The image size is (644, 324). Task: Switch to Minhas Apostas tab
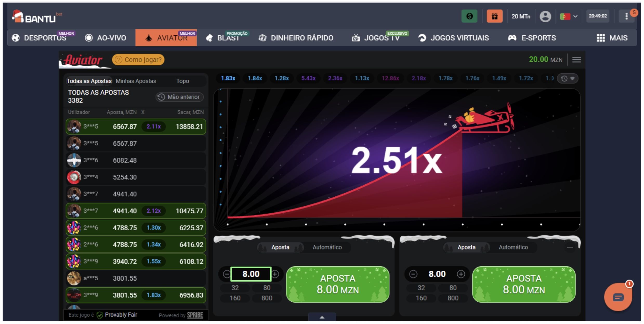[x=136, y=81]
